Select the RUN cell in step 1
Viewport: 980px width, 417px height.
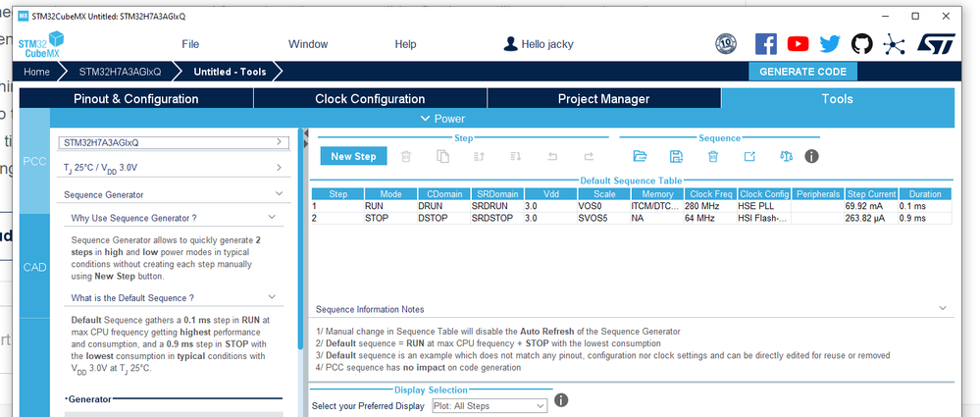click(390, 206)
